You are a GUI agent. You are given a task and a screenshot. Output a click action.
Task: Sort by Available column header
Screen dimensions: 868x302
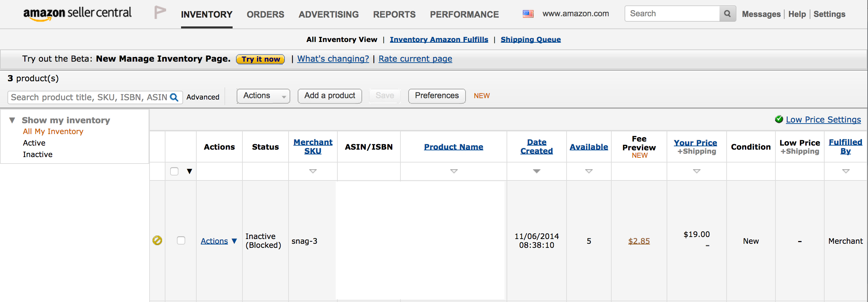pos(589,147)
